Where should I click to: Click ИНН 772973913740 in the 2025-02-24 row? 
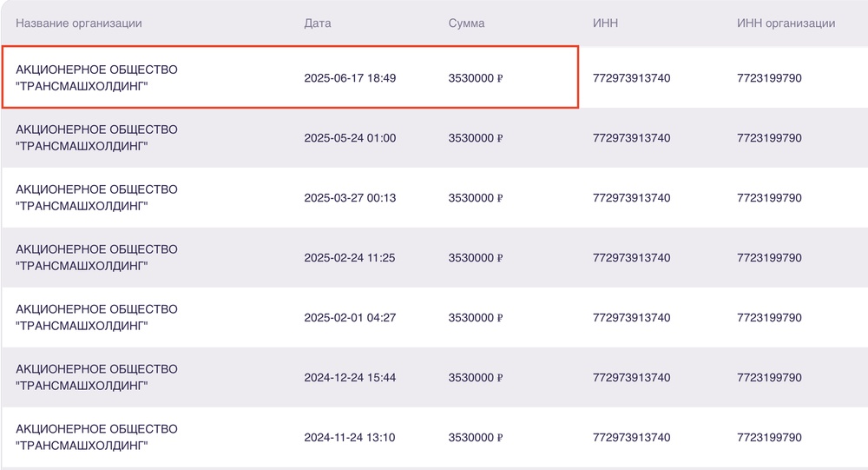pos(631,258)
